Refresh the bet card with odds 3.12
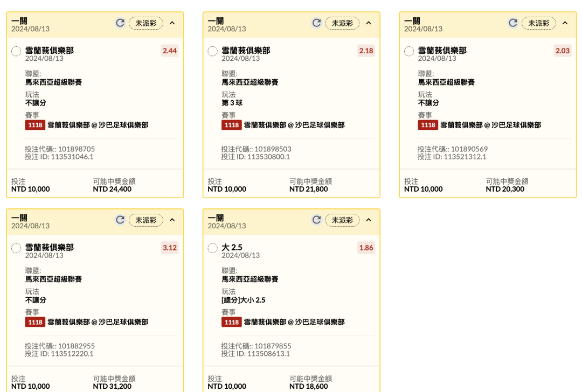Image resolution: width=582 pixels, height=392 pixels. (x=120, y=220)
